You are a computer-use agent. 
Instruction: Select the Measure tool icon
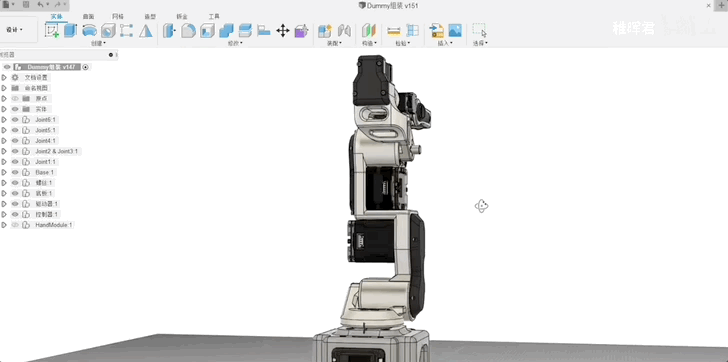pos(393,31)
